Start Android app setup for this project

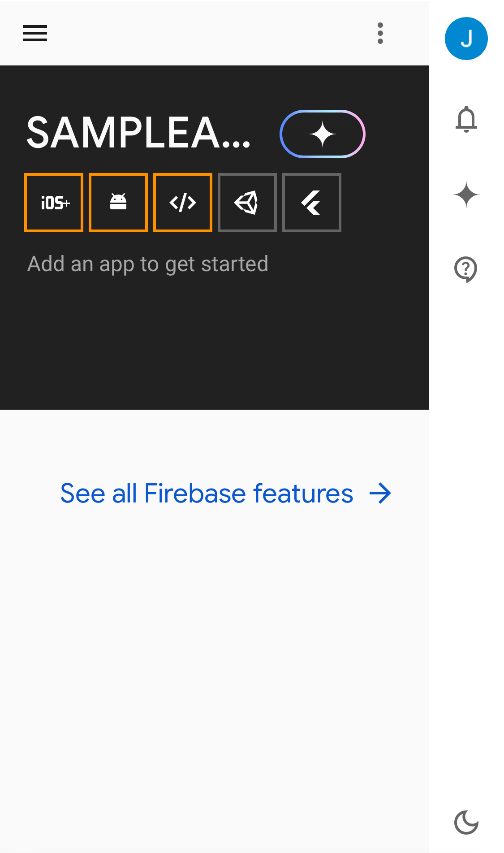click(118, 202)
